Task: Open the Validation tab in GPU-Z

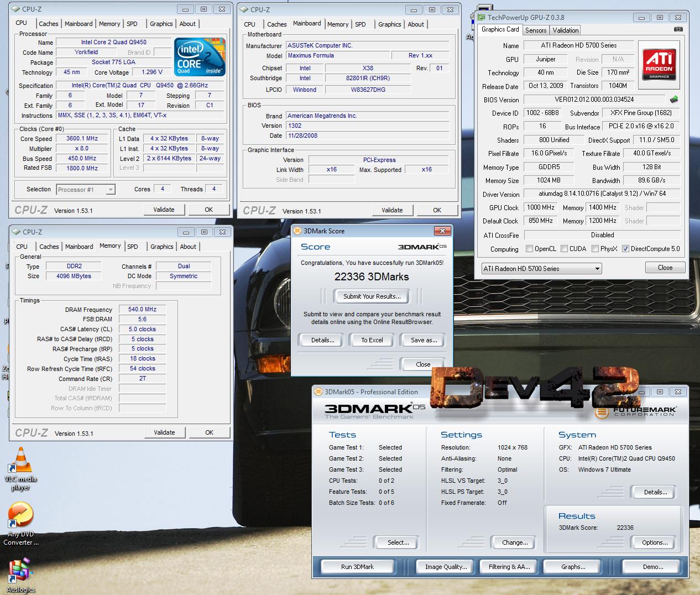Action: click(x=566, y=30)
